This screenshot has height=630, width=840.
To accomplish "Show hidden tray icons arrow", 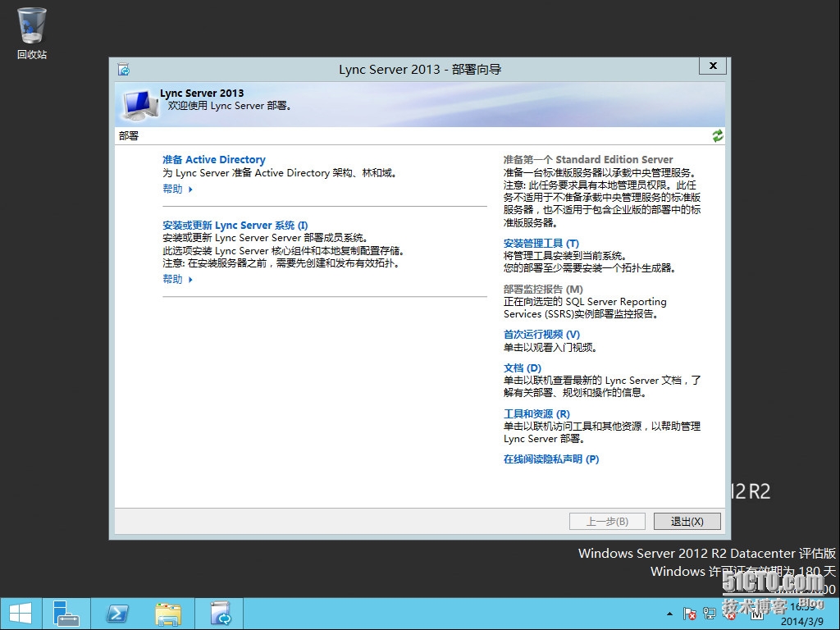I will tap(669, 614).
